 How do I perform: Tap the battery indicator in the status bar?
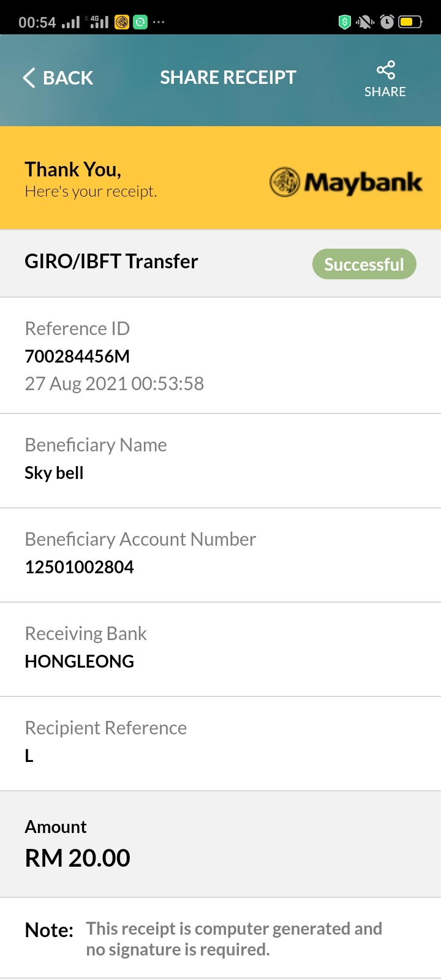point(410,23)
